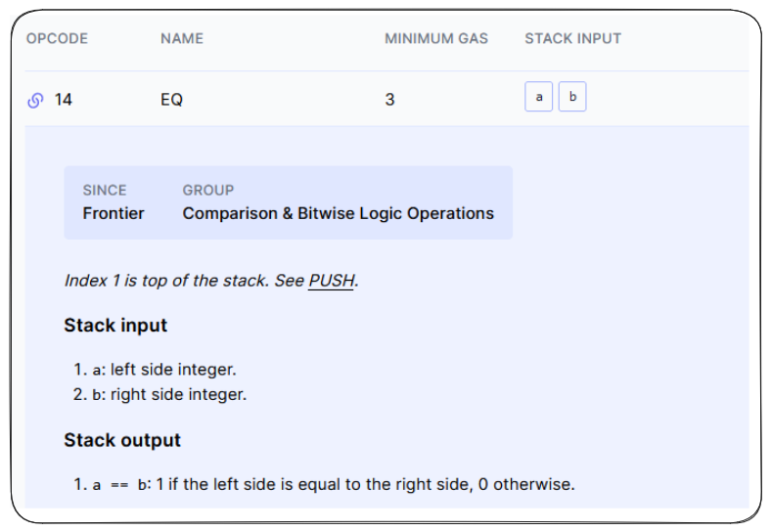Screen dimensions: 771x532
Task: Click the 'a' stack input badge
Action: tap(539, 98)
